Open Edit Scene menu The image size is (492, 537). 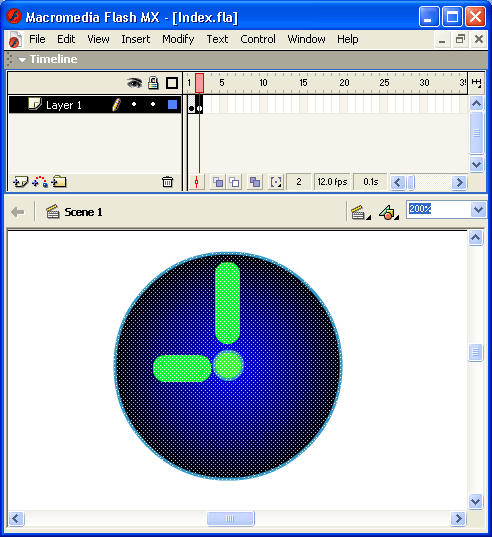(360, 212)
